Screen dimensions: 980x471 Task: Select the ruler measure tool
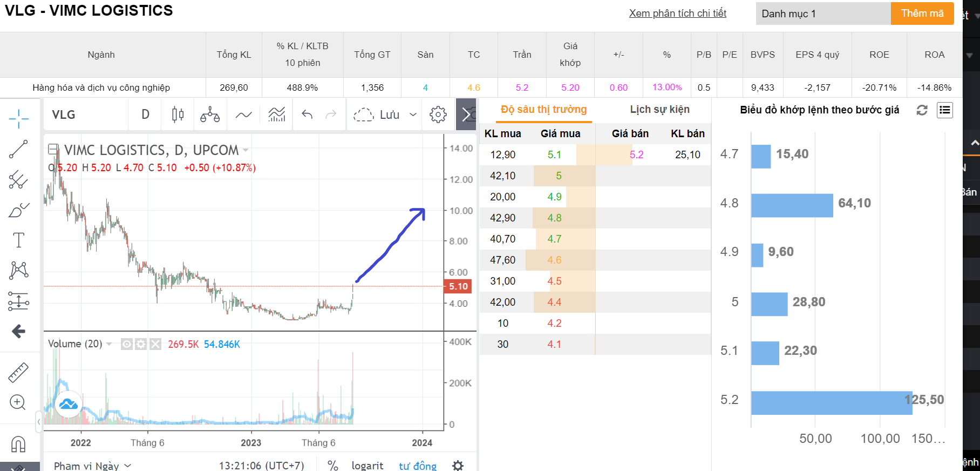tap(18, 373)
